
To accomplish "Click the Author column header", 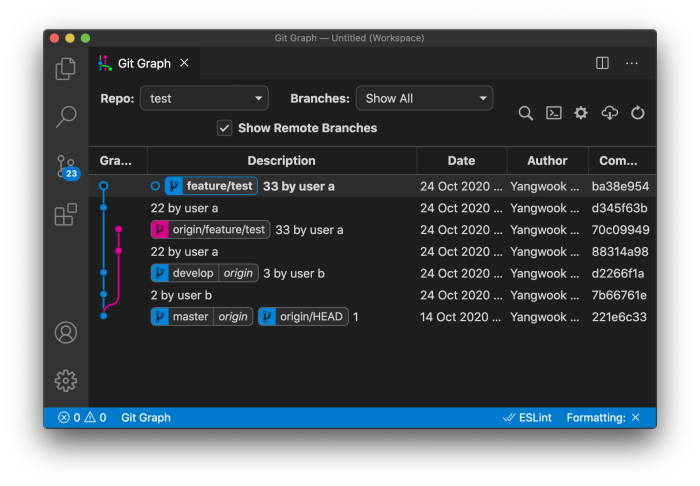I will click(547, 161).
